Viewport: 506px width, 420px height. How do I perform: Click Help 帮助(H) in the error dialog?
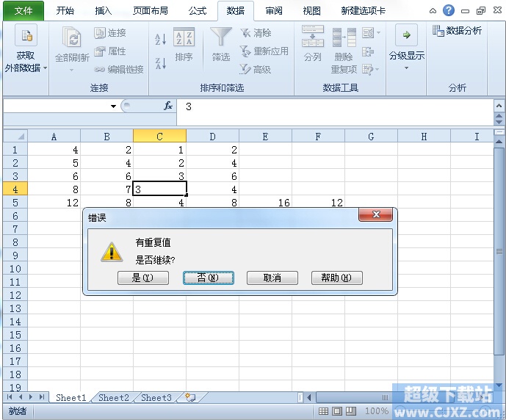(336, 278)
